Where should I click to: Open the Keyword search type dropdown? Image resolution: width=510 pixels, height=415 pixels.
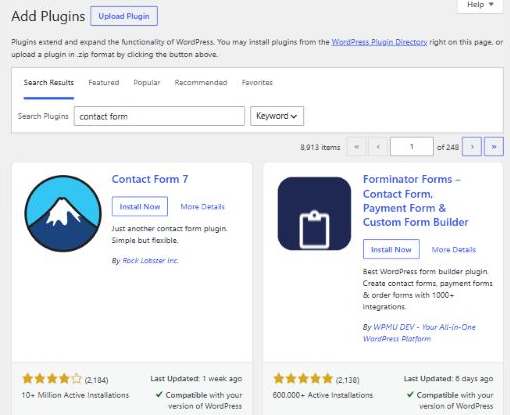(x=277, y=116)
